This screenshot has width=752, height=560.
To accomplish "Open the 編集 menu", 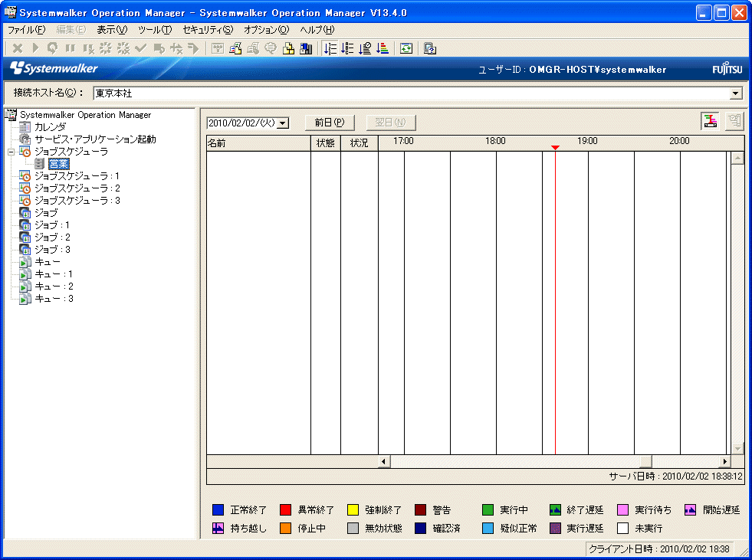I will [x=71, y=30].
